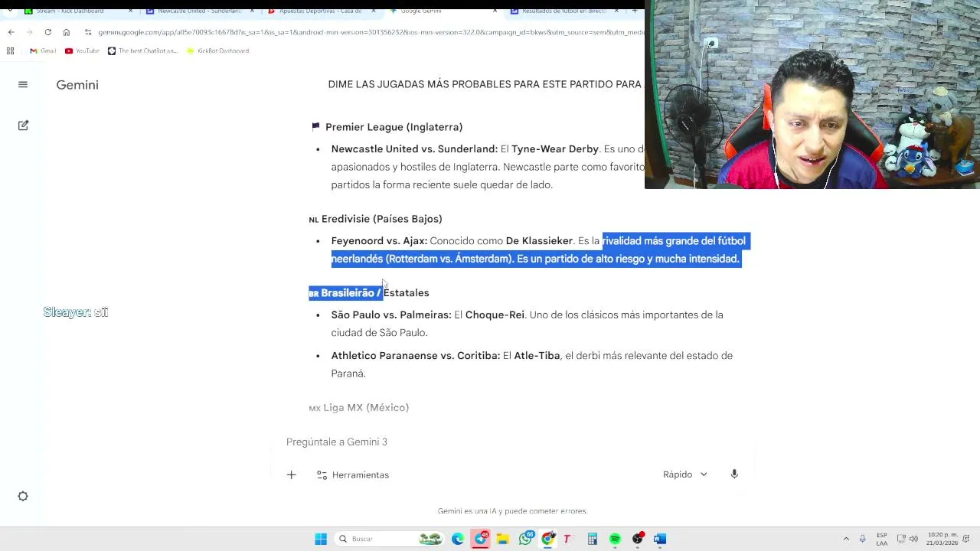Close the Newcastle United - Sunderland tab
This screenshot has width=980, height=551.
tap(252, 11)
